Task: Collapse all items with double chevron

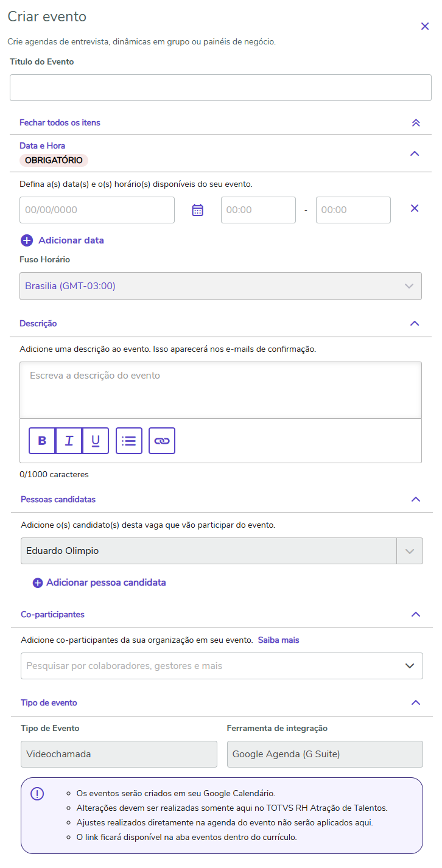Action: (416, 122)
